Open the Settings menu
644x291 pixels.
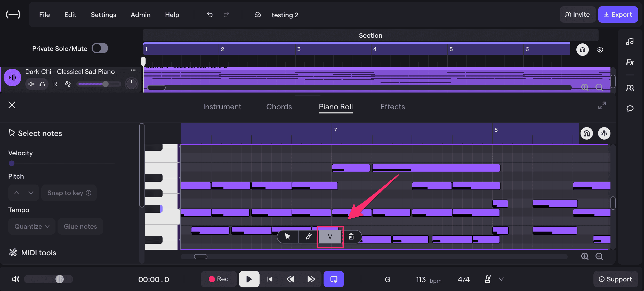[103, 15]
